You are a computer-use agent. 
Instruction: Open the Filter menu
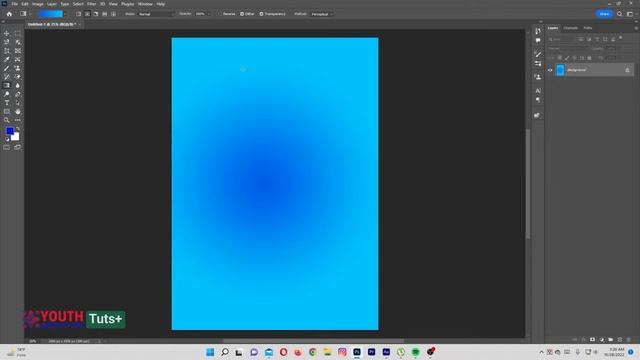91,4
